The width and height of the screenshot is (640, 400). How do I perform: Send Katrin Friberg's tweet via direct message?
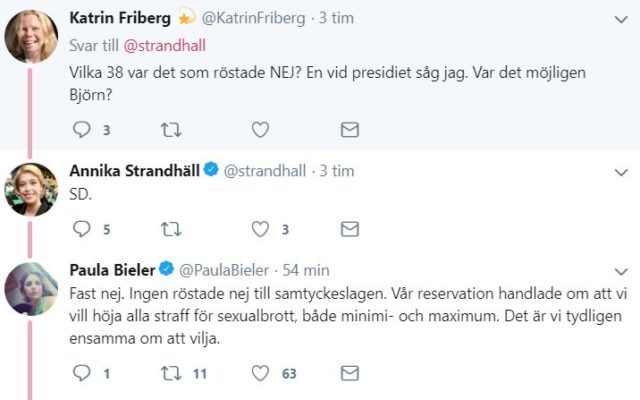(x=349, y=129)
